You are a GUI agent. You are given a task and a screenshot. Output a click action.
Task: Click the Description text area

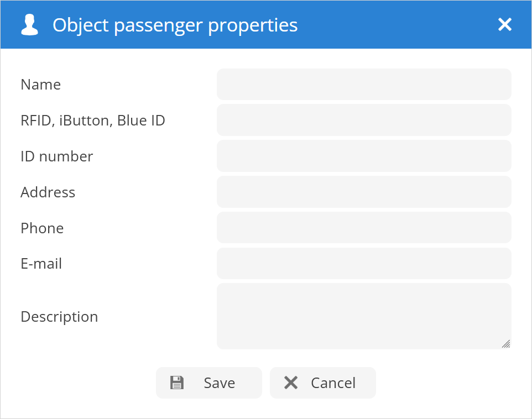pyautogui.click(x=364, y=316)
